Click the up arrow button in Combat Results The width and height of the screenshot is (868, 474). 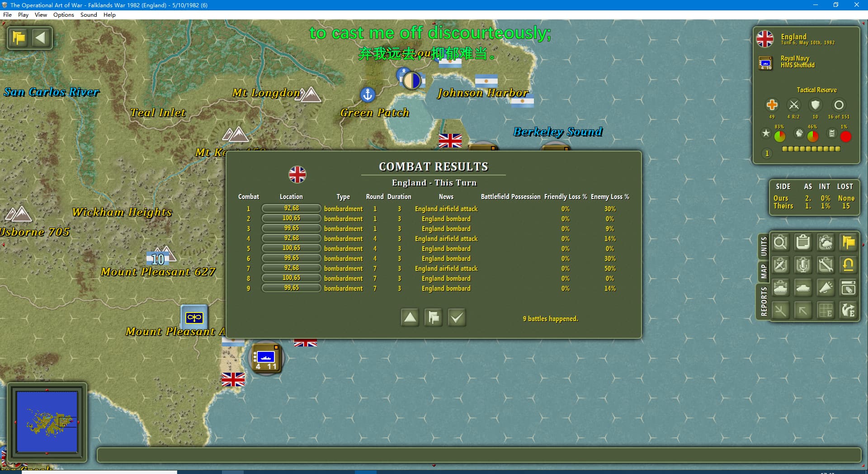tap(410, 318)
